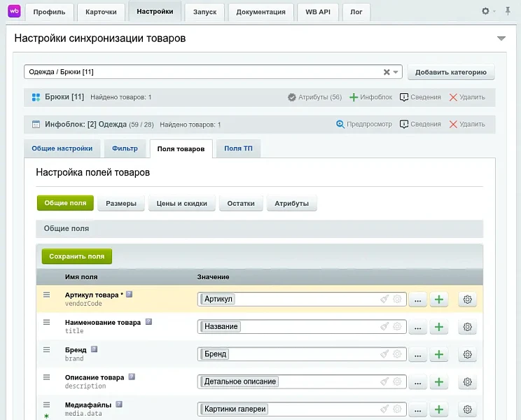Open help hint next to Медиафайлы
Viewport: 521px width, 420px height.
(x=119, y=405)
